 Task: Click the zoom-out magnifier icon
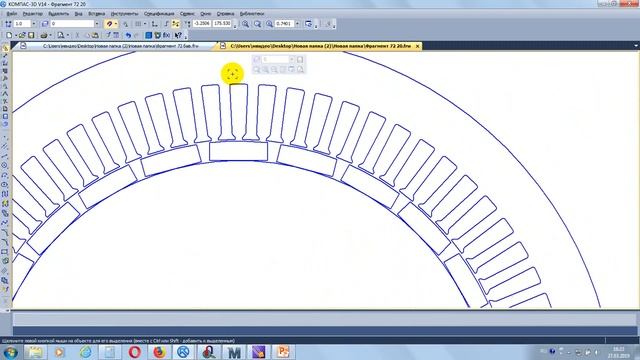coord(258,24)
